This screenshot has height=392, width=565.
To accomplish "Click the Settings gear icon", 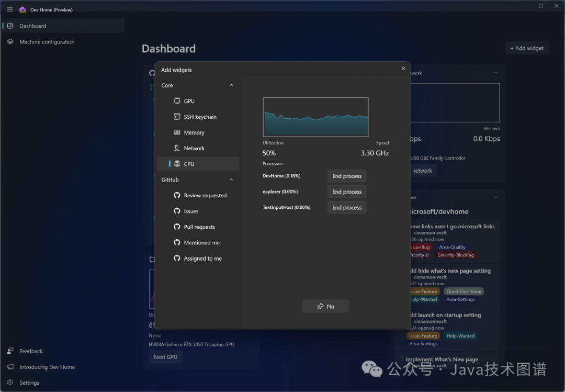I will [x=10, y=382].
